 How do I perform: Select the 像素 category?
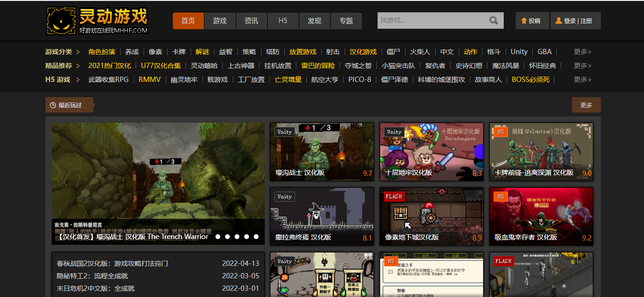pyautogui.click(x=156, y=52)
